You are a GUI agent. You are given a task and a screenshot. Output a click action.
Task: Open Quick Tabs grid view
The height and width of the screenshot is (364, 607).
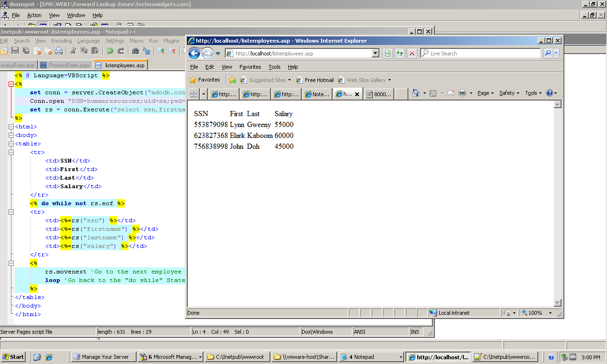(193, 94)
